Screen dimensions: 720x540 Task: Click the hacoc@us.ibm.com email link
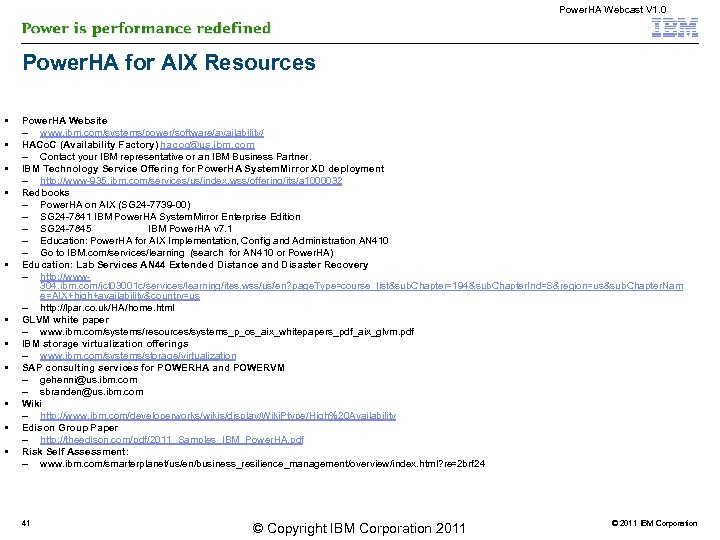tap(208, 145)
